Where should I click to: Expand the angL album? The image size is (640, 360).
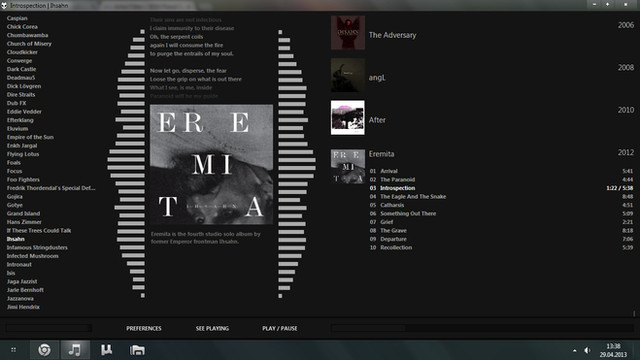[x=377, y=78]
